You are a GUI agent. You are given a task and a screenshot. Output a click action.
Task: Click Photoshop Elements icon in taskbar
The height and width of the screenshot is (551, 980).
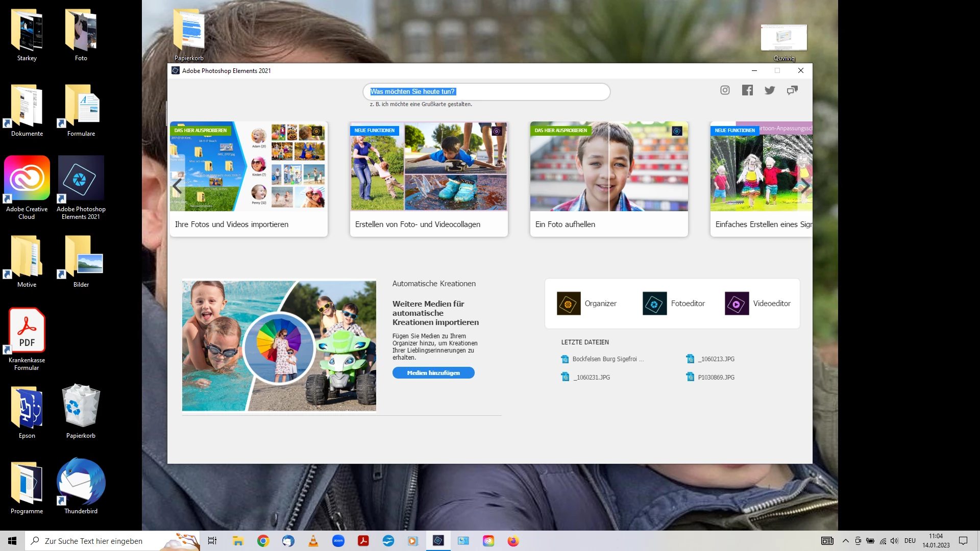tap(438, 541)
